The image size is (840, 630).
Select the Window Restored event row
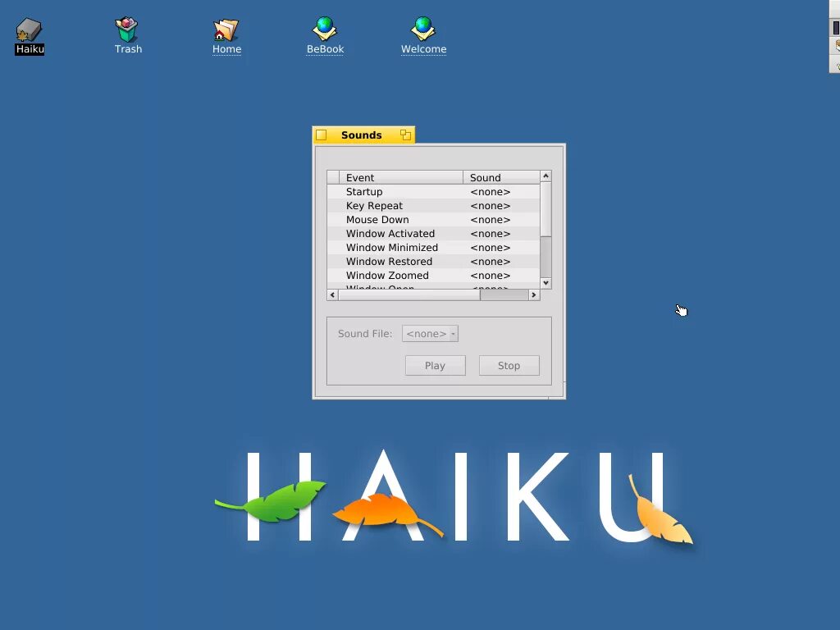click(433, 262)
